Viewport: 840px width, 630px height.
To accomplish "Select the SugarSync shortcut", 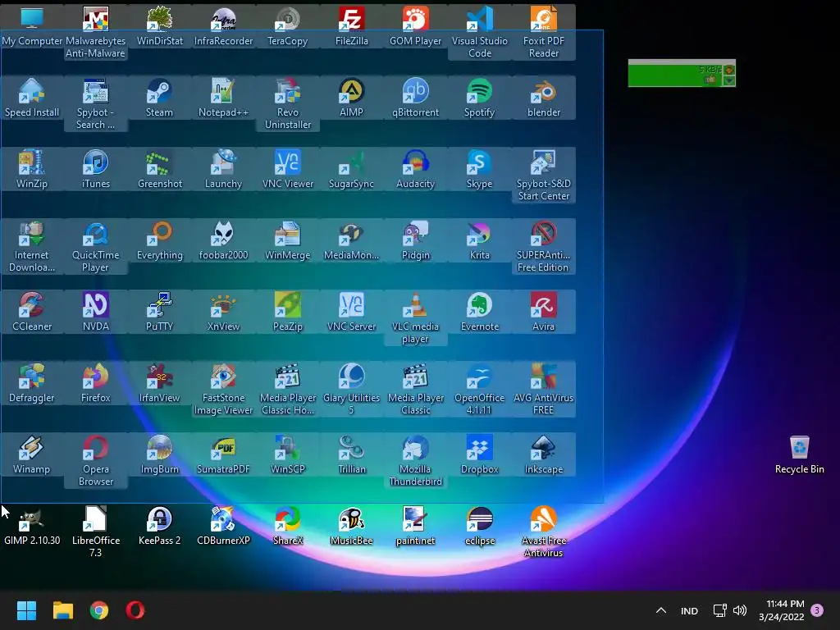I will [x=351, y=169].
